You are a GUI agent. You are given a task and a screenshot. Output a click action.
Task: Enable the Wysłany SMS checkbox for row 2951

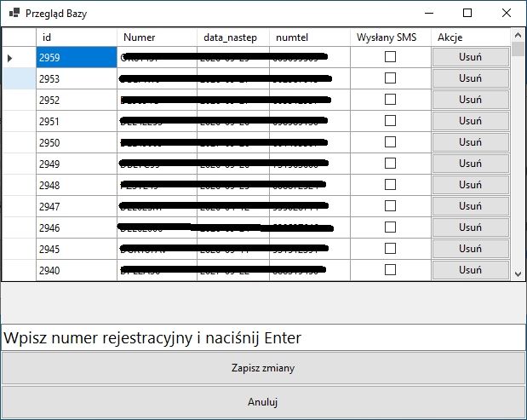point(390,121)
